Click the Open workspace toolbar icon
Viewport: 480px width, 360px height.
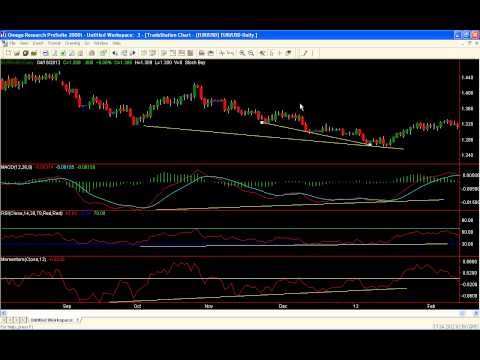[17, 53]
